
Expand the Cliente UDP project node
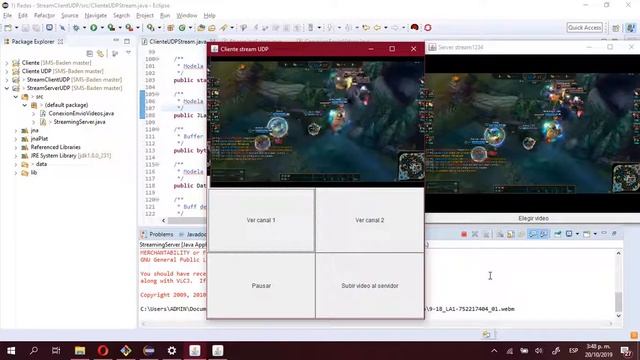pyautogui.click(x=7, y=71)
